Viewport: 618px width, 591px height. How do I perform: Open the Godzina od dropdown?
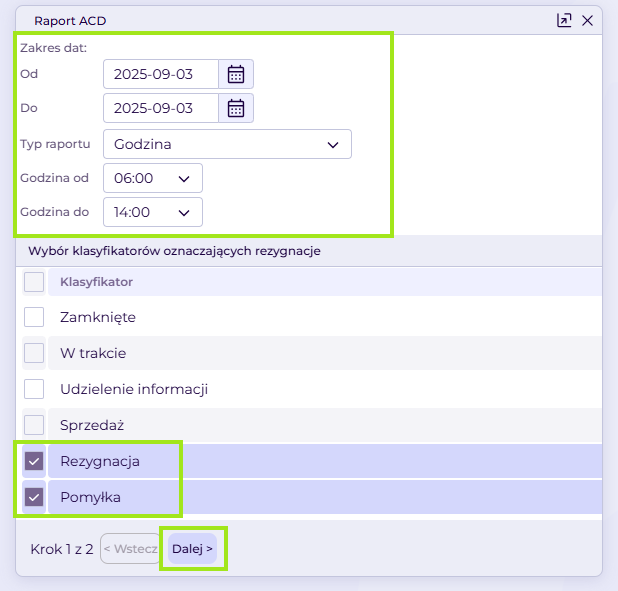153,178
